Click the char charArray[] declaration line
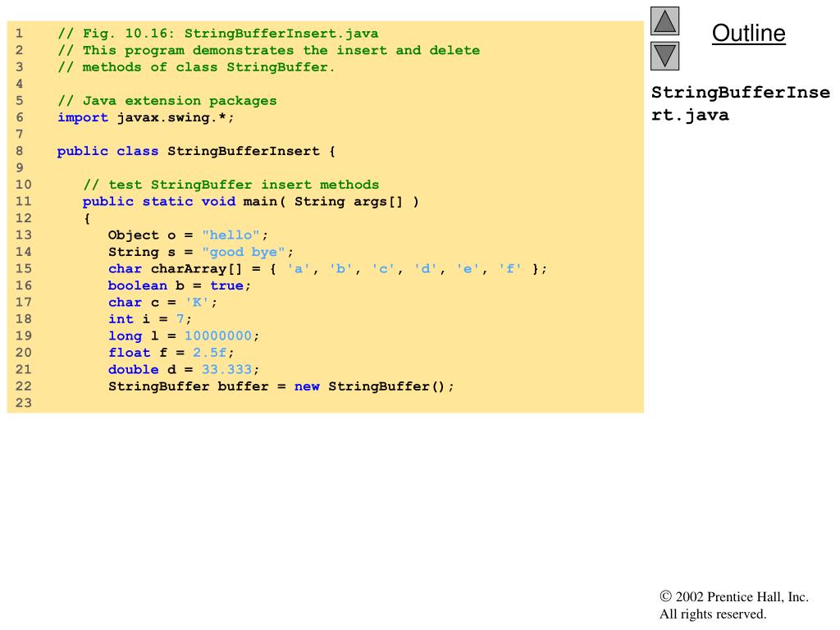Viewport: 840px width, 630px height. (x=327, y=269)
